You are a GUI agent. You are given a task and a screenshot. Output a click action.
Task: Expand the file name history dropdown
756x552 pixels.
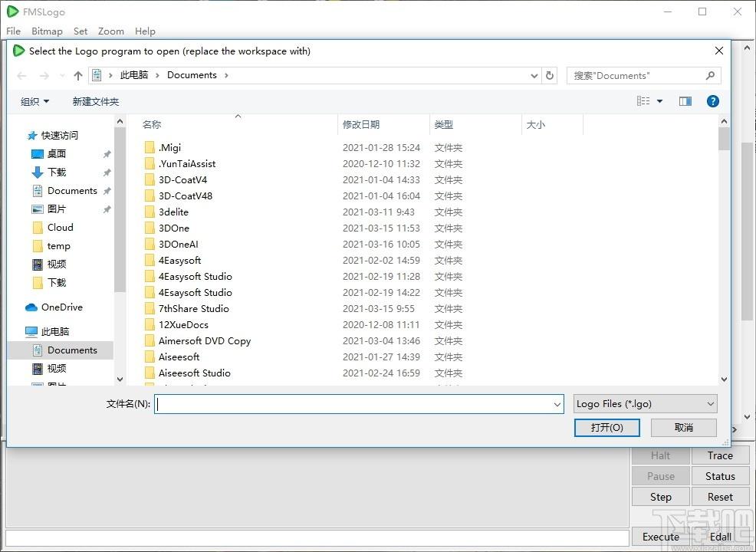557,404
